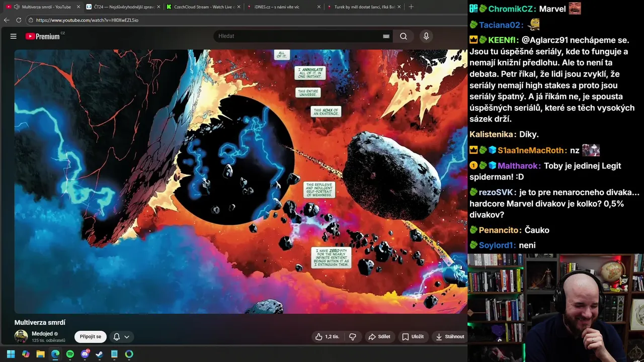Click the streamer webcam overlay
644x362 pixels.
(555, 308)
